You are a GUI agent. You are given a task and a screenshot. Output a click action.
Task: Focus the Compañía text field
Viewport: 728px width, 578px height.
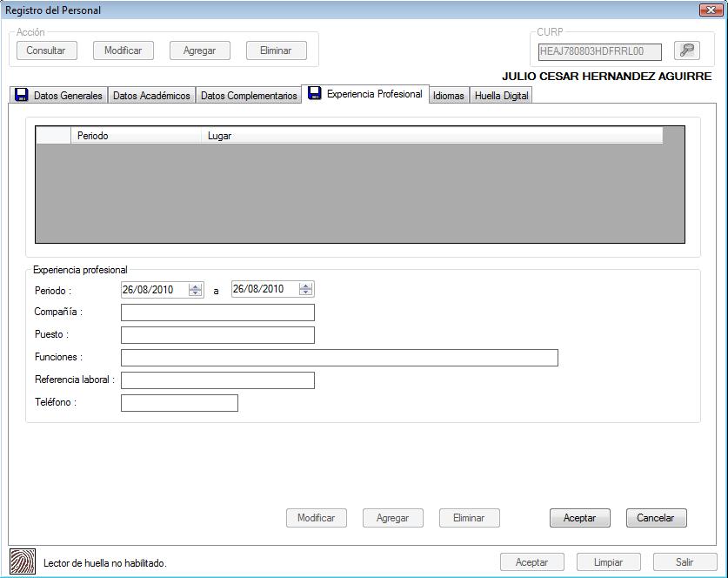[x=217, y=313]
